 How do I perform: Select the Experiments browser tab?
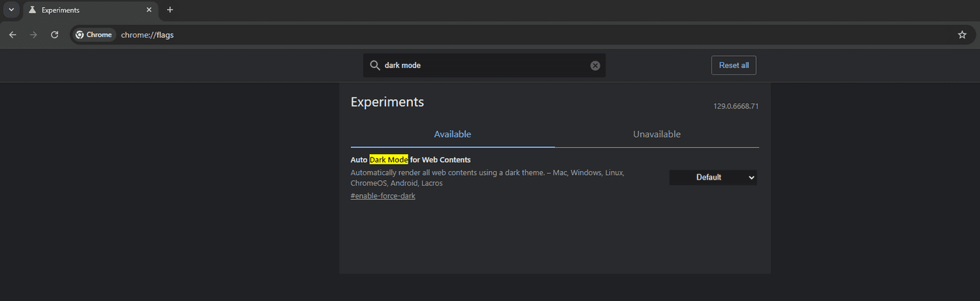[85, 10]
